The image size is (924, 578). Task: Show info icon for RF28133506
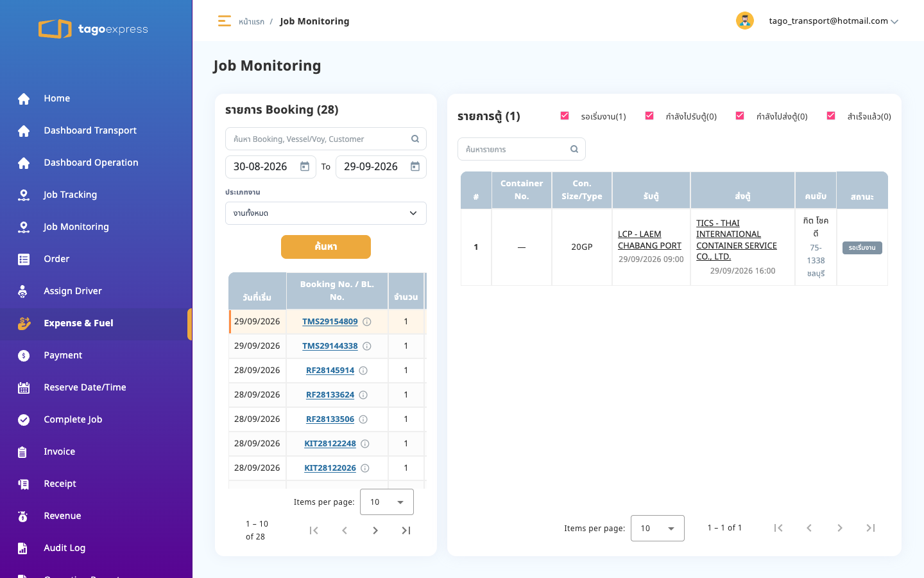(x=363, y=419)
